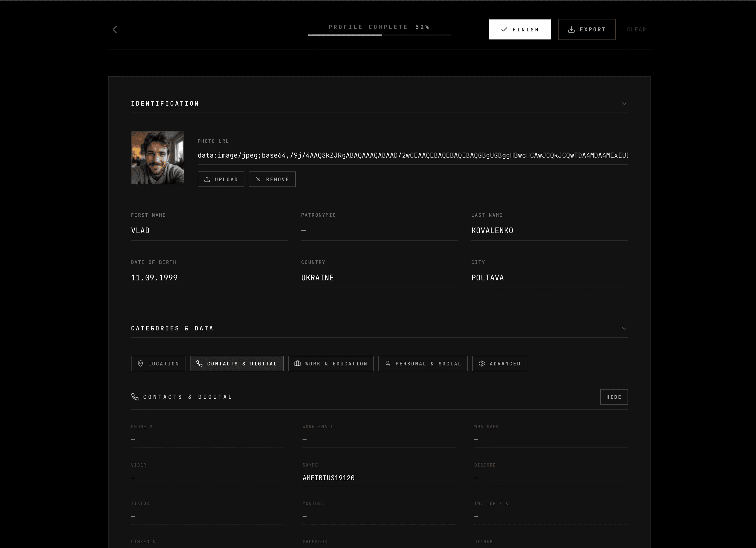Remove the profile photo

point(272,179)
